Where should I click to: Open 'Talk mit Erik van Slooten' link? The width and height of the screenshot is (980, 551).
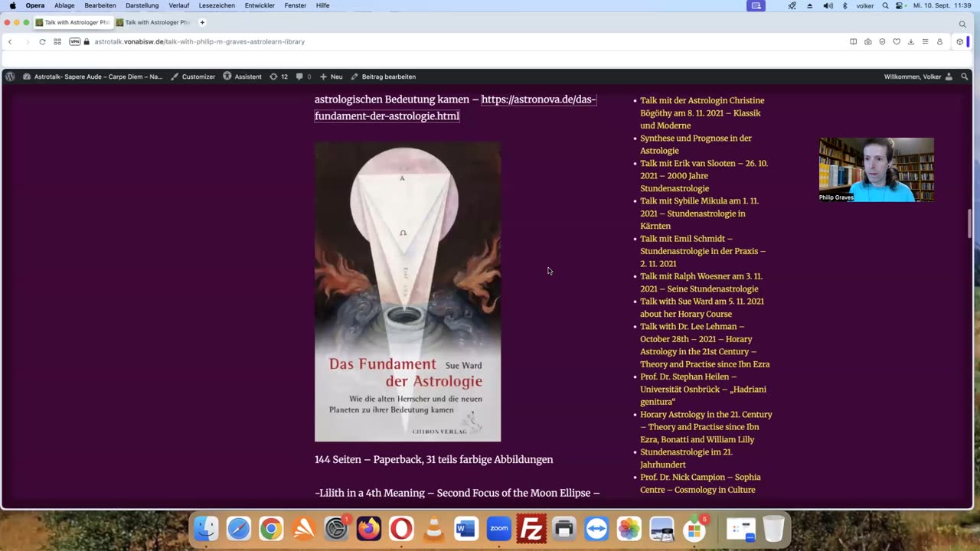coord(704,176)
